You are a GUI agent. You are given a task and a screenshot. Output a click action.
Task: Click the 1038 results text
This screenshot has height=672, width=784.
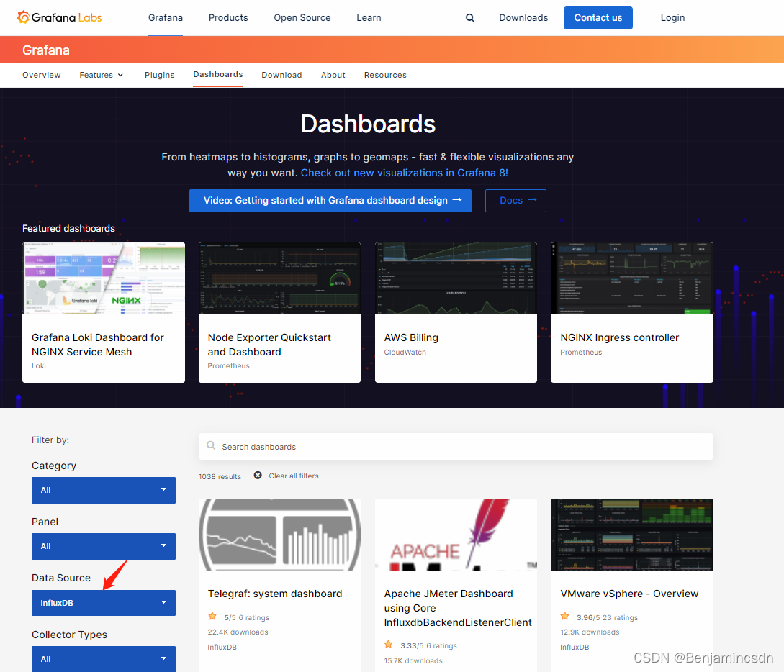220,476
